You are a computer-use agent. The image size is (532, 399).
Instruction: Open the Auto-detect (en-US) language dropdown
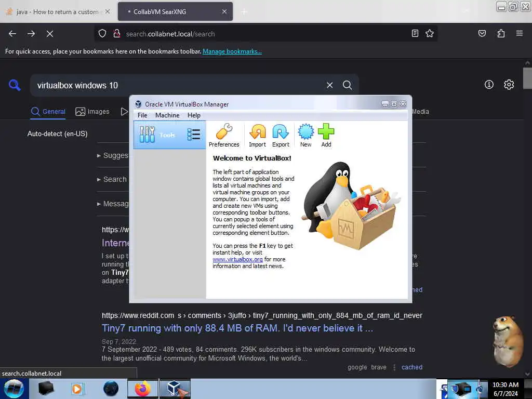[57, 134]
